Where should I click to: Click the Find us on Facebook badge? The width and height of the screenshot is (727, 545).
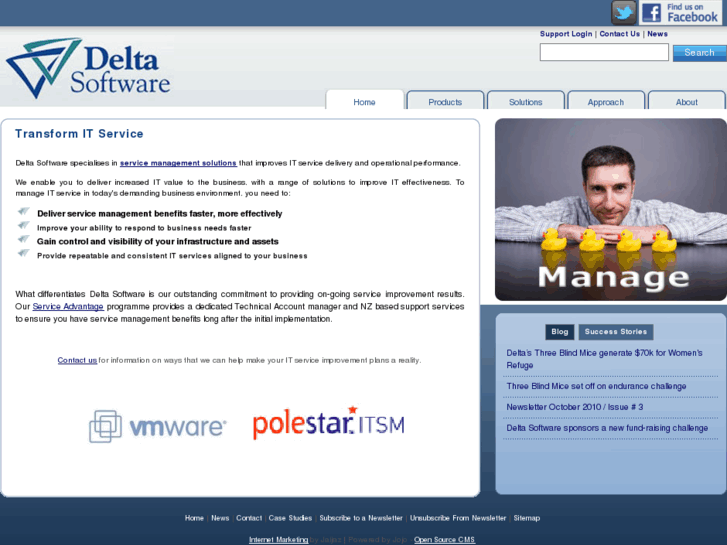[682, 13]
